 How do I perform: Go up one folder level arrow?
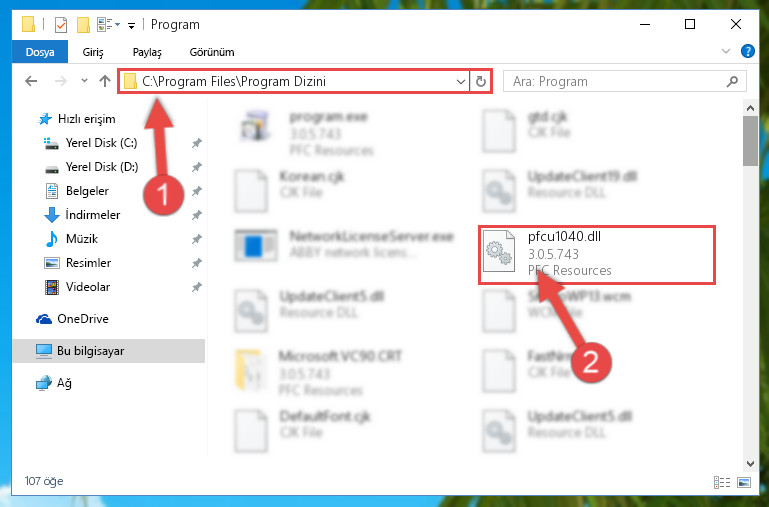pos(104,81)
